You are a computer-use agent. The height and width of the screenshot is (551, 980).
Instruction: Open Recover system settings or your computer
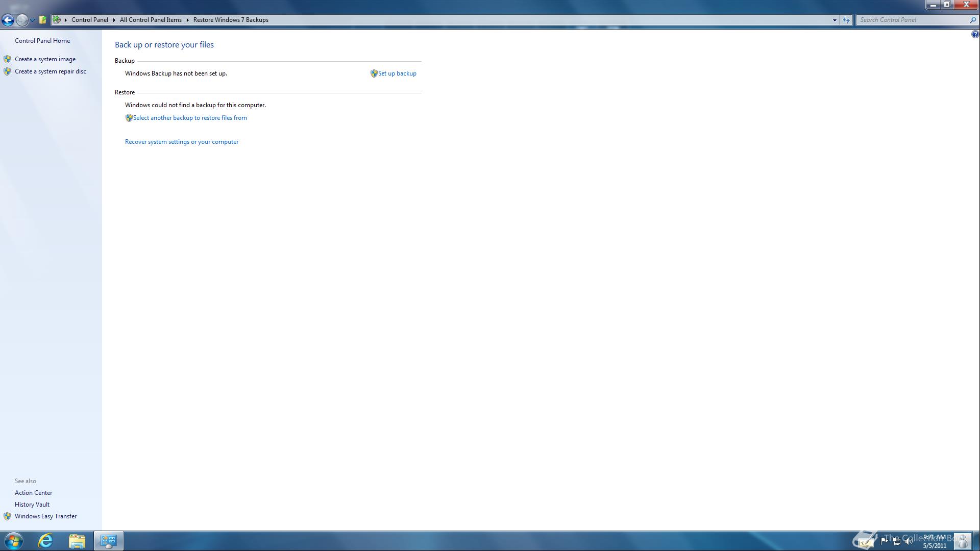(x=182, y=142)
